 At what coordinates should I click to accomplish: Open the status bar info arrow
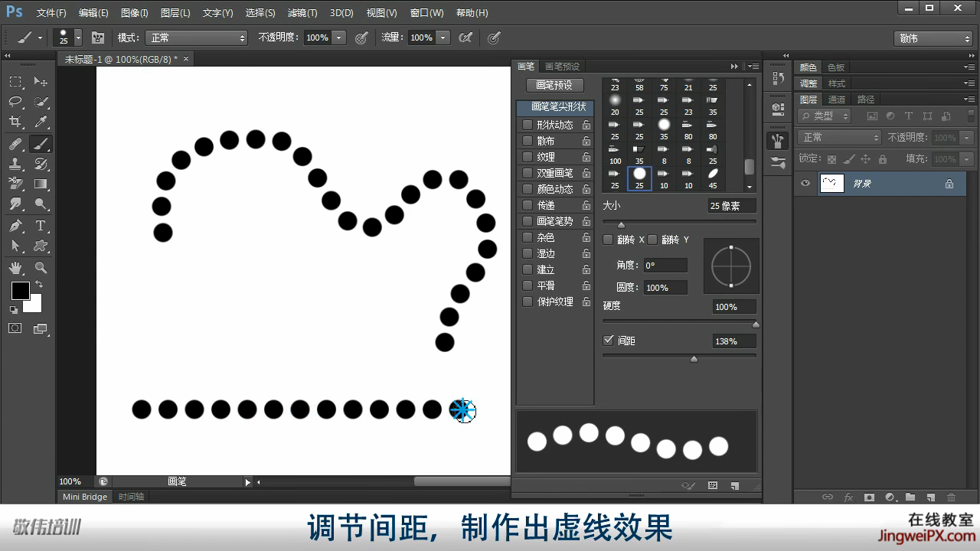(x=247, y=482)
